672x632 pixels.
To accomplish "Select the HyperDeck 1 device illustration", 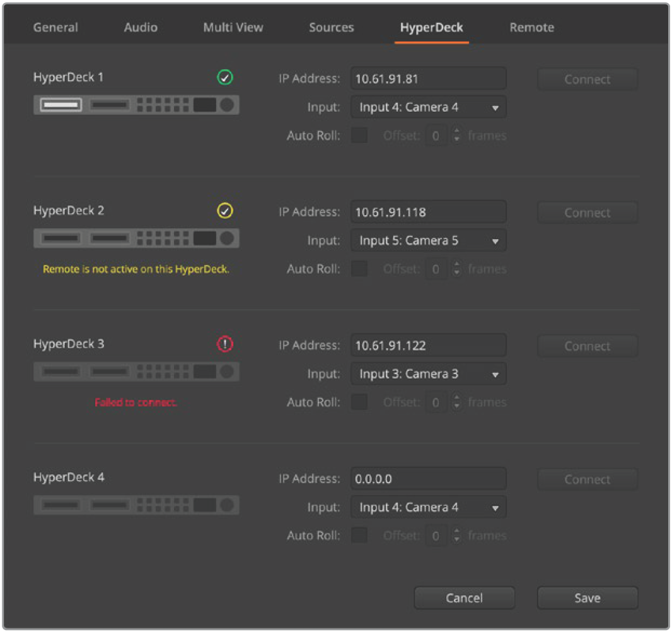I will pos(136,105).
